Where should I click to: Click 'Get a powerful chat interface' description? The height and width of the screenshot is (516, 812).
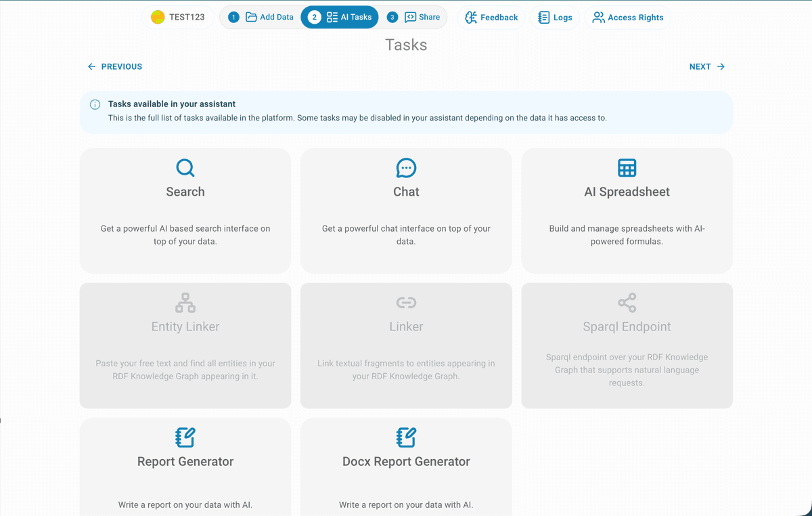[406, 235]
